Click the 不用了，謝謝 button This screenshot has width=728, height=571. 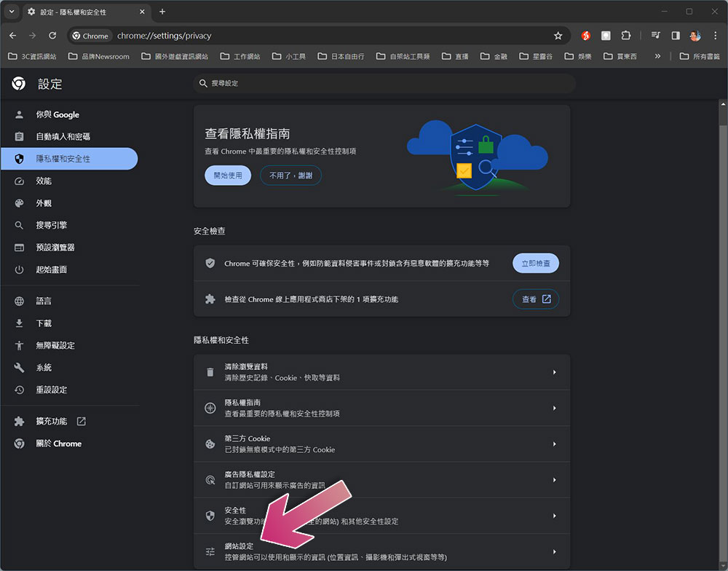coord(290,176)
